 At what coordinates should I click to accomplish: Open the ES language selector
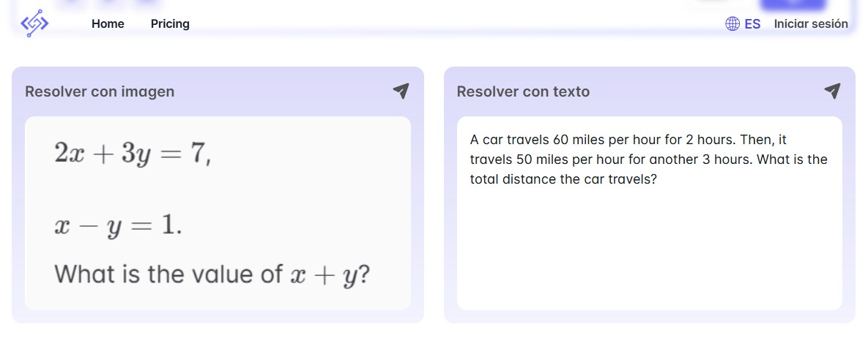[x=752, y=23]
